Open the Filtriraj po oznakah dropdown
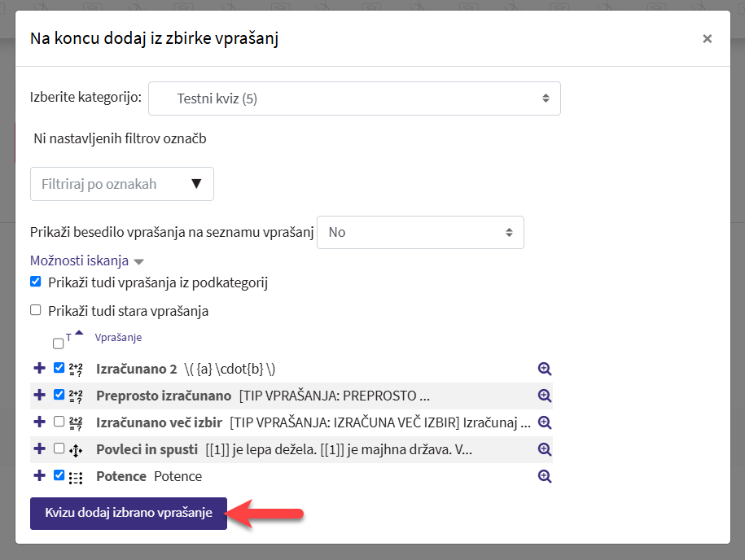This screenshot has height=560, width=745. 122,184
